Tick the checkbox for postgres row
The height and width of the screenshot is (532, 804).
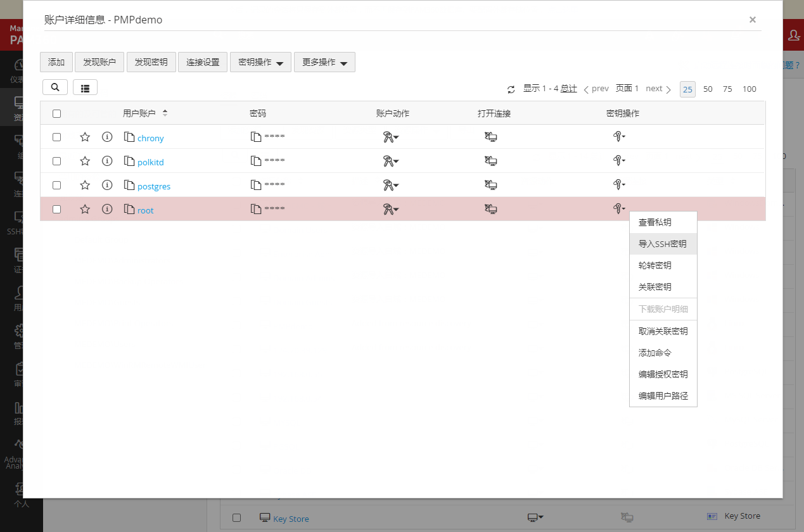57,186
